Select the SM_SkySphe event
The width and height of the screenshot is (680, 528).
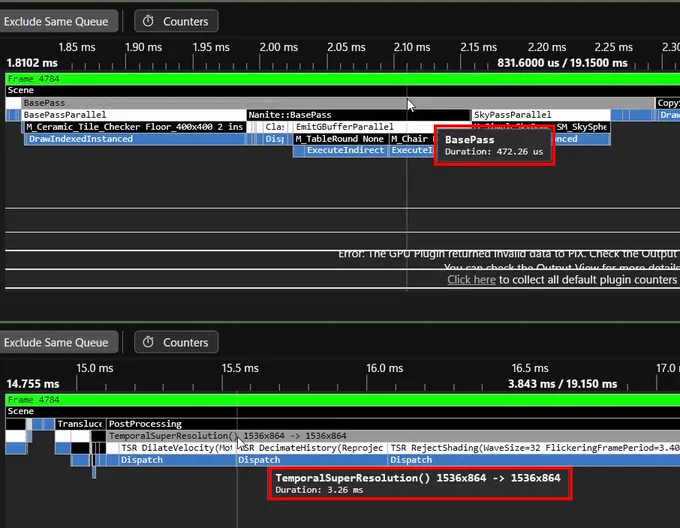(582, 127)
